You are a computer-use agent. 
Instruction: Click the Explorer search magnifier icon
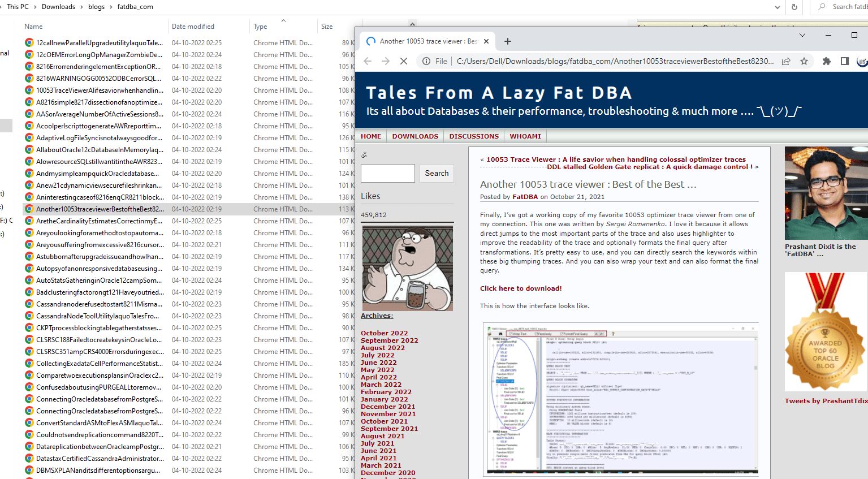[x=821, y=7]
